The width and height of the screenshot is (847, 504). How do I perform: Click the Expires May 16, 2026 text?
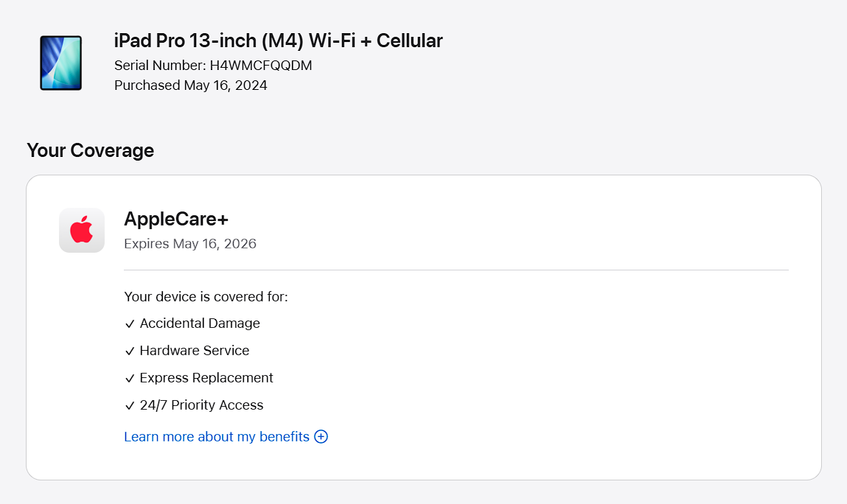(190, 244)
